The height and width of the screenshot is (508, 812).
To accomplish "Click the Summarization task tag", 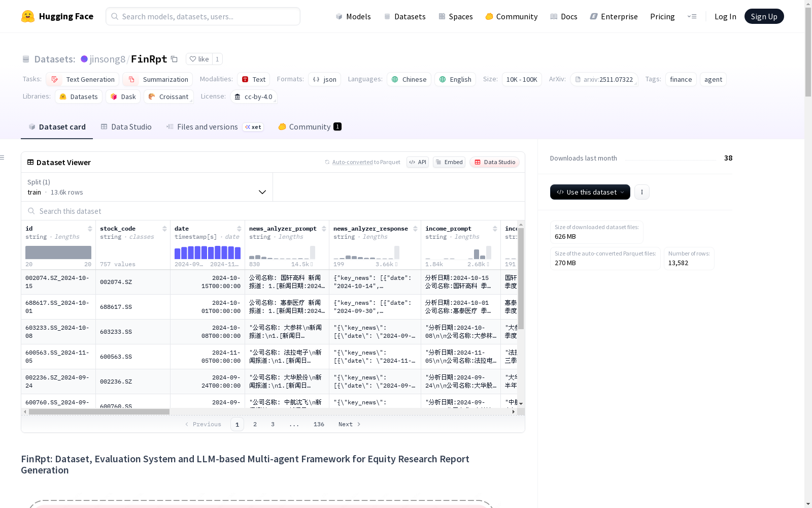I will 158,79.
